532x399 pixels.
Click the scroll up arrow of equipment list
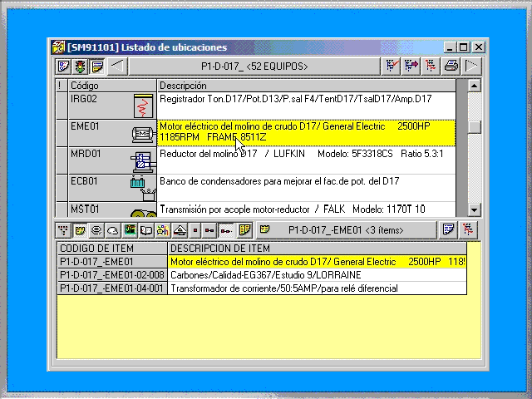pyautogui.click(x=474, y=86)
